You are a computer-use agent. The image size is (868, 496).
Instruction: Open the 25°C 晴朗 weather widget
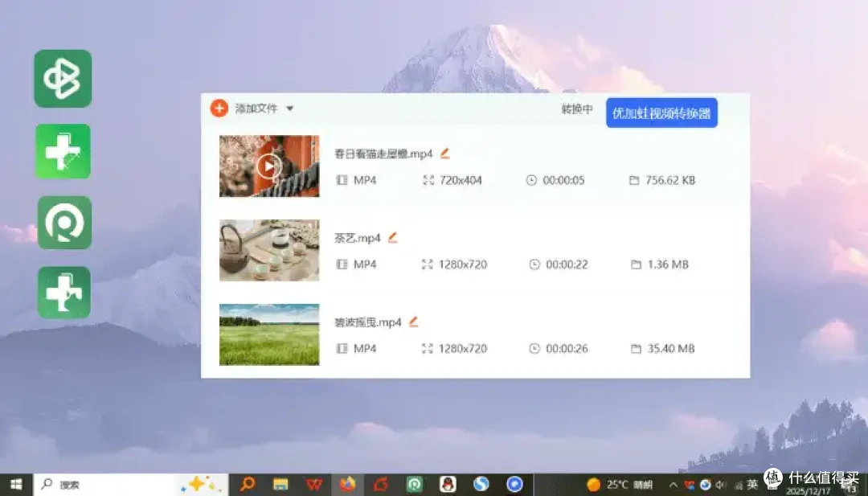620,485
